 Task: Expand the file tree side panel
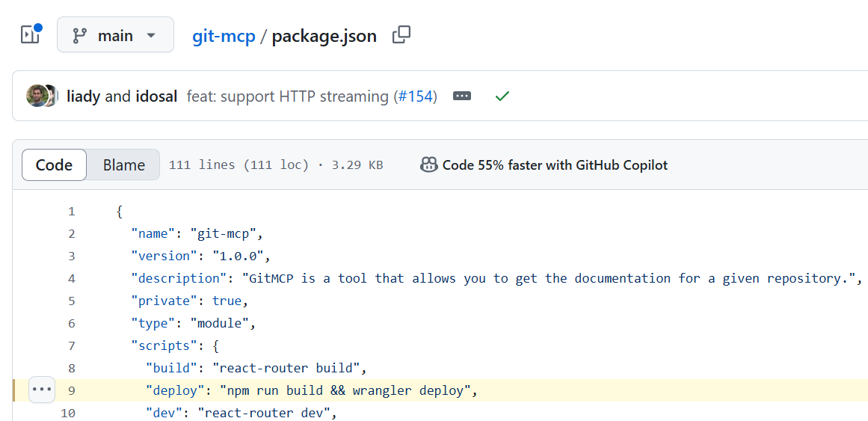(x=31, y=35)
